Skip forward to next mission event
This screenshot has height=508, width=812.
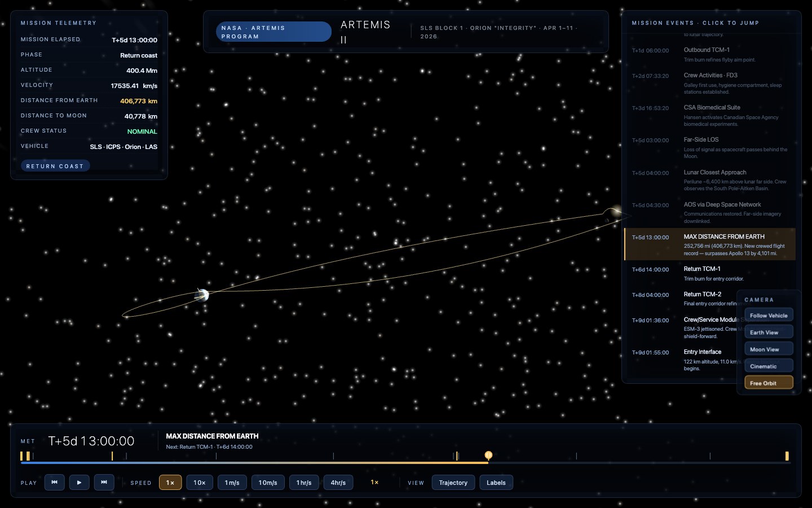[x=104, y=483]
